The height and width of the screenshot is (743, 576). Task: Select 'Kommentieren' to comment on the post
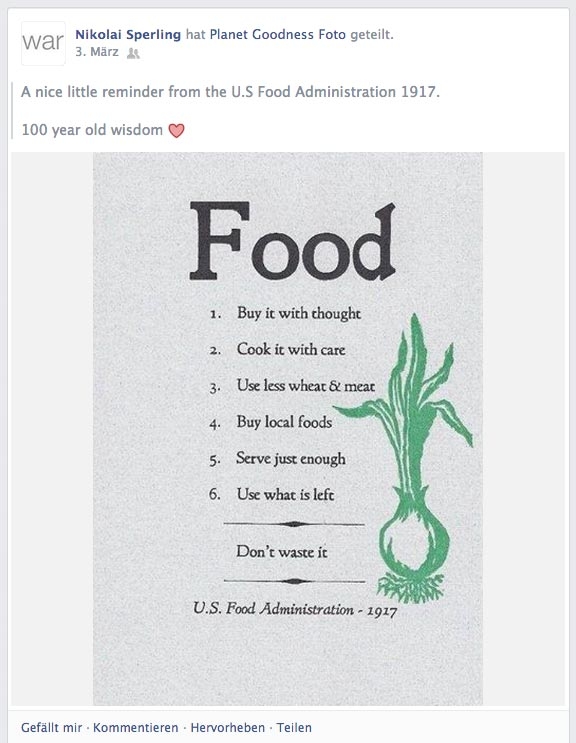click(135, 727)
